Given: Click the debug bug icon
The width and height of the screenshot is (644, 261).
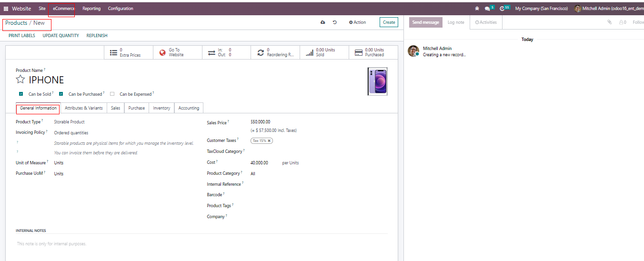Looking at the screenshot, I should click(x=477, y=9).
